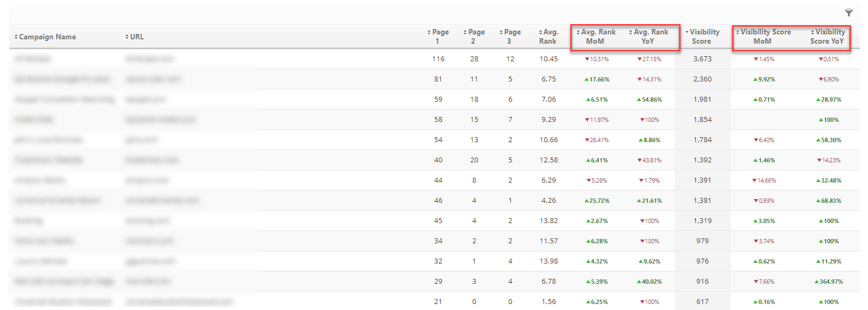Viewport: 868px width, 310px height.
Task: Sort by Avg. Rank YoY header
Action: click(x=648, y=36)
